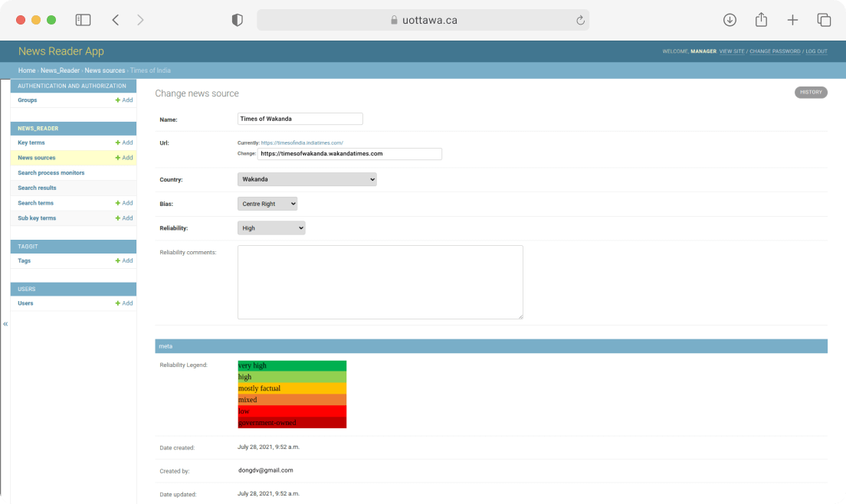Go to News_Reader breadcrumb
The width and height of the screenshot is (846, 504).
pyautogui.click(x=60, y=70)
